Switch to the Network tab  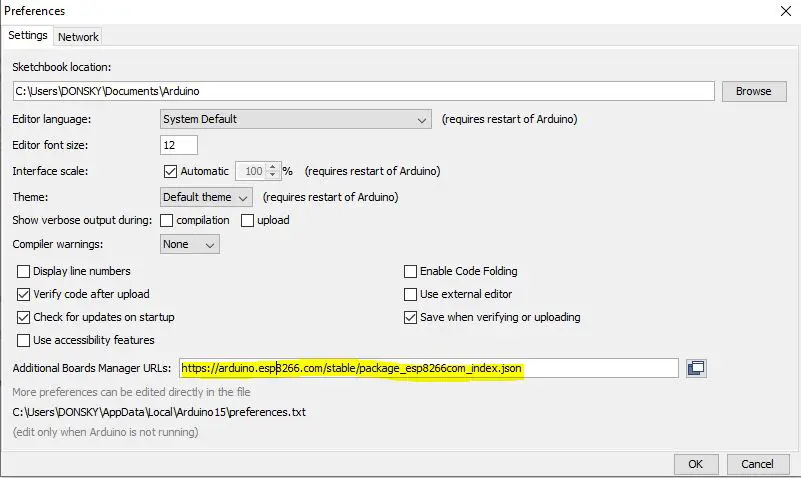point(78,37)
